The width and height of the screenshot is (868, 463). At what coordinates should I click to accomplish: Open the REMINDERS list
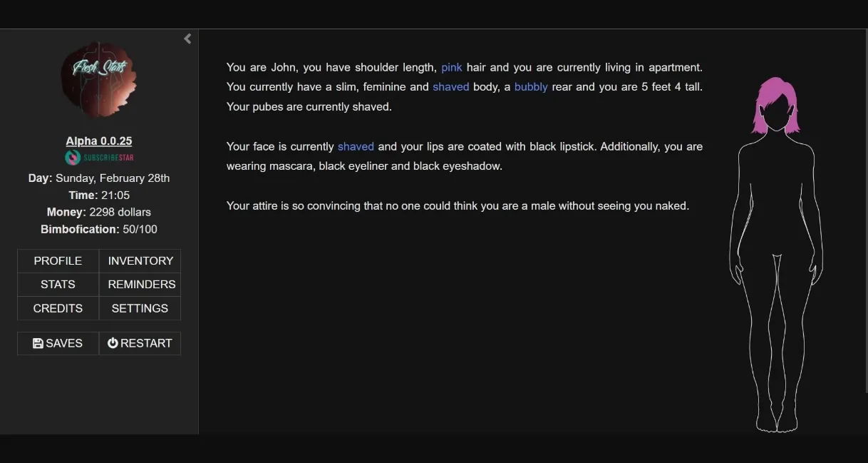click(140, 284)
